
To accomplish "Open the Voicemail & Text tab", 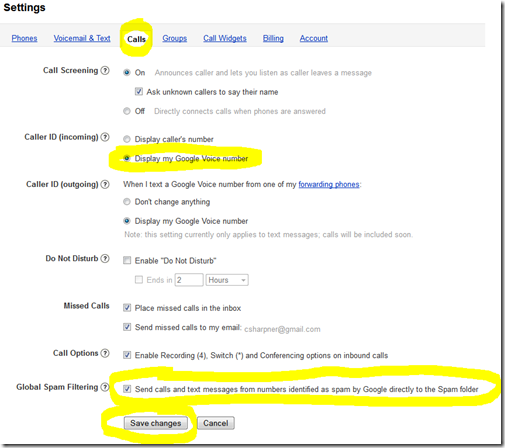I will click(82, 38).
